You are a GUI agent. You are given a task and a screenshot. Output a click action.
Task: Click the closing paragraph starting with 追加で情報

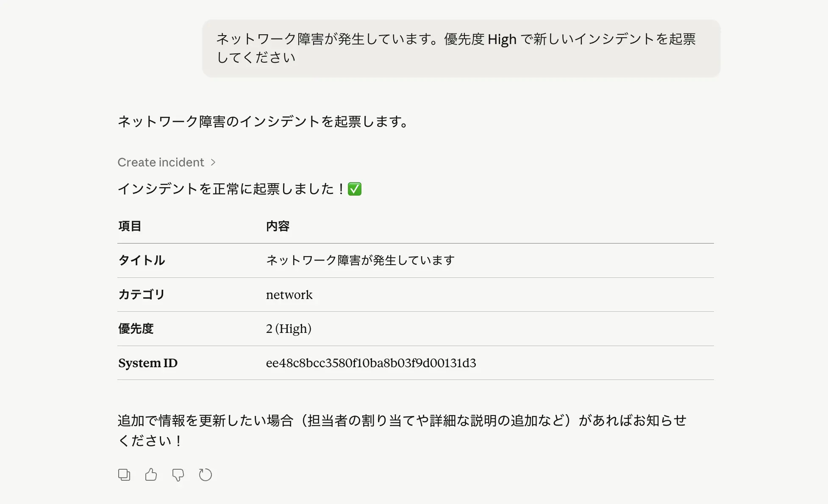(x=402, y=430)
